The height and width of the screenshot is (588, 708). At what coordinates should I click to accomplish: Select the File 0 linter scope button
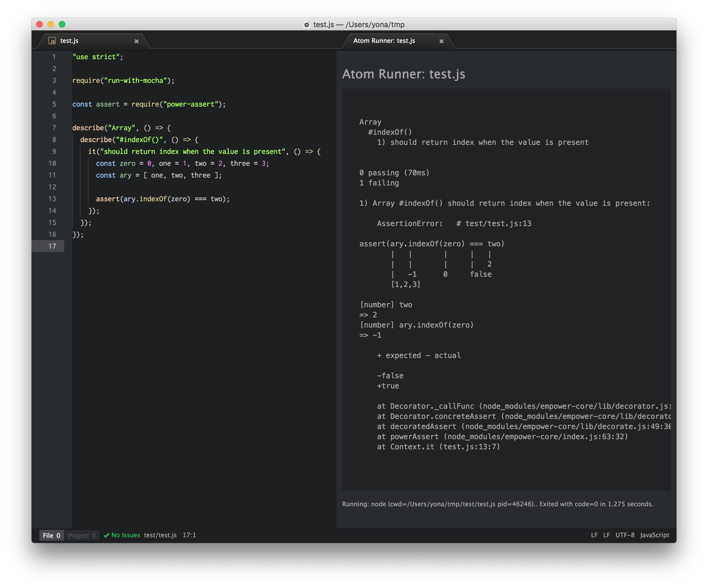[52, 535]
